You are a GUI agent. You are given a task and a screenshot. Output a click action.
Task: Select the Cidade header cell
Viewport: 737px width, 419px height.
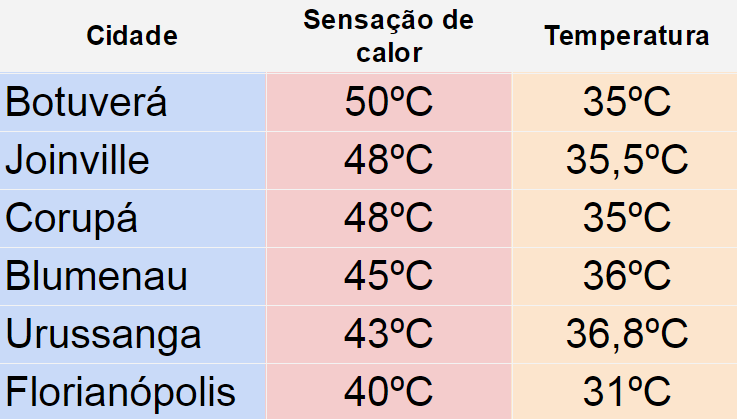tap(133, 36)
